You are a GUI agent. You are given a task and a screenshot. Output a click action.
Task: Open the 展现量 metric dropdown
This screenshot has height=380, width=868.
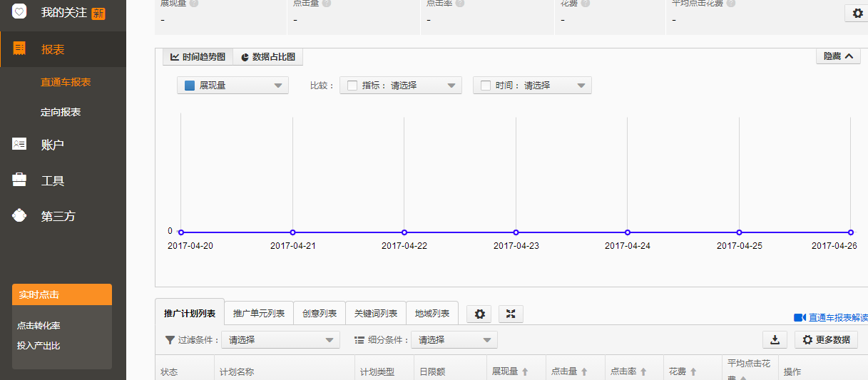pos(233,86)
